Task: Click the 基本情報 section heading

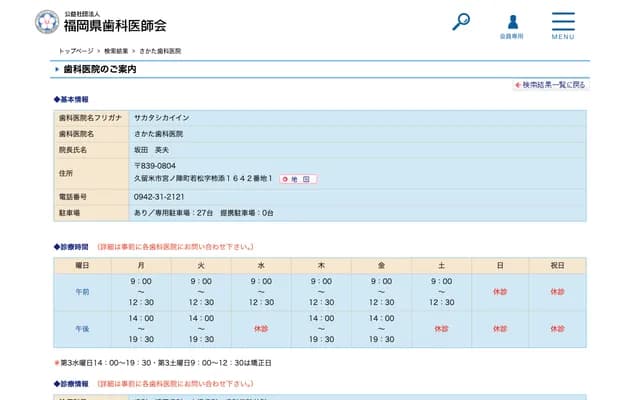Action: pos(71,99)
